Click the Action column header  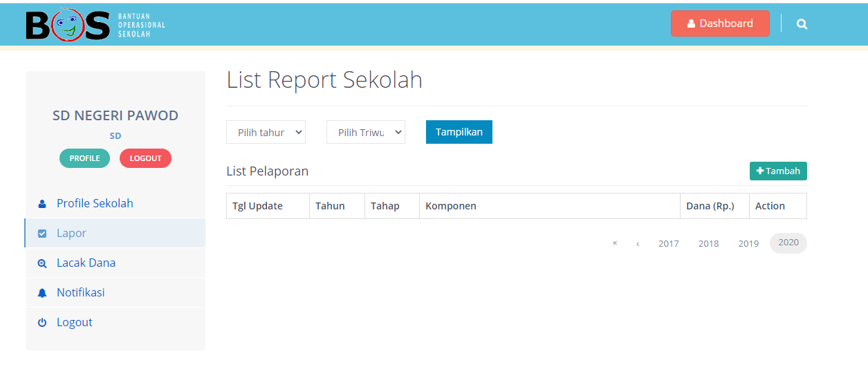(778, 206)
